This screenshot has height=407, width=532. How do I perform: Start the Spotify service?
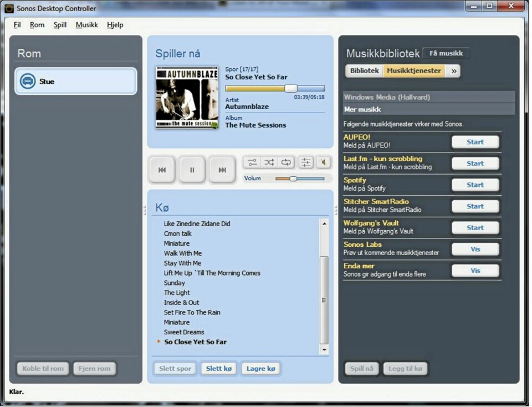point(475,185)
